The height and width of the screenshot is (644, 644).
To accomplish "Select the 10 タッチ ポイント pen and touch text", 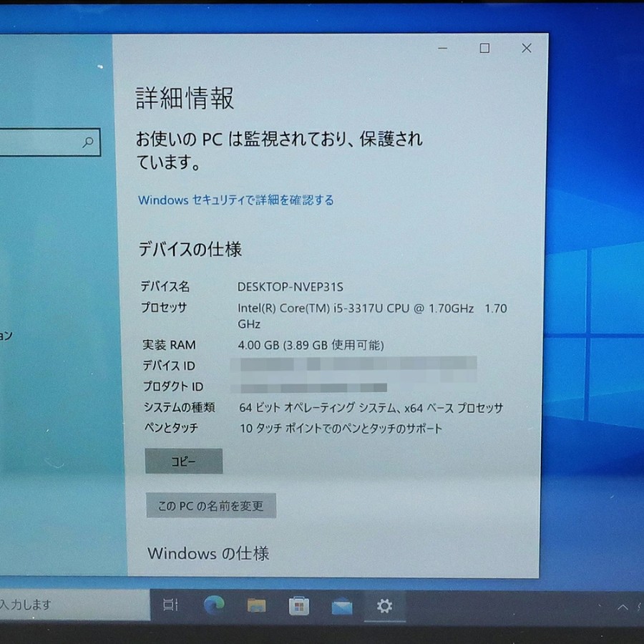I will (341, 429).
